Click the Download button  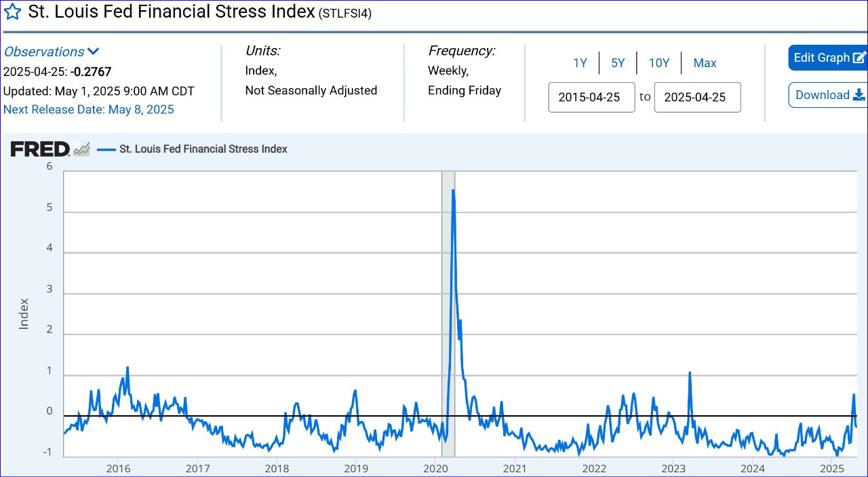click(x=828, y=95)
